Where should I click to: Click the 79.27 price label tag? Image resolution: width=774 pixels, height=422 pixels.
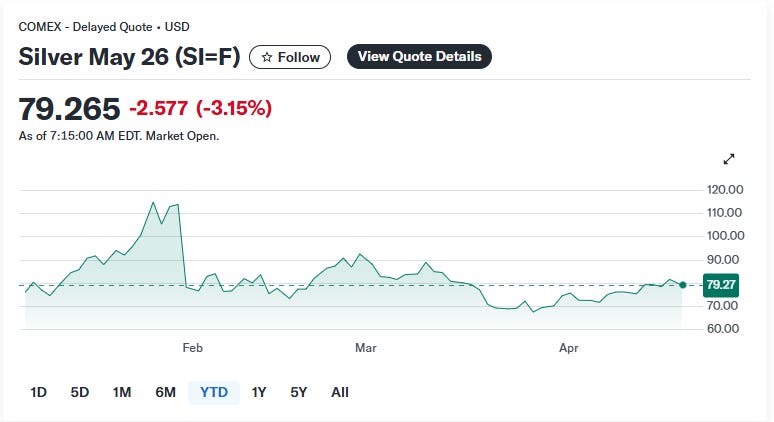(x=721, y=285)
